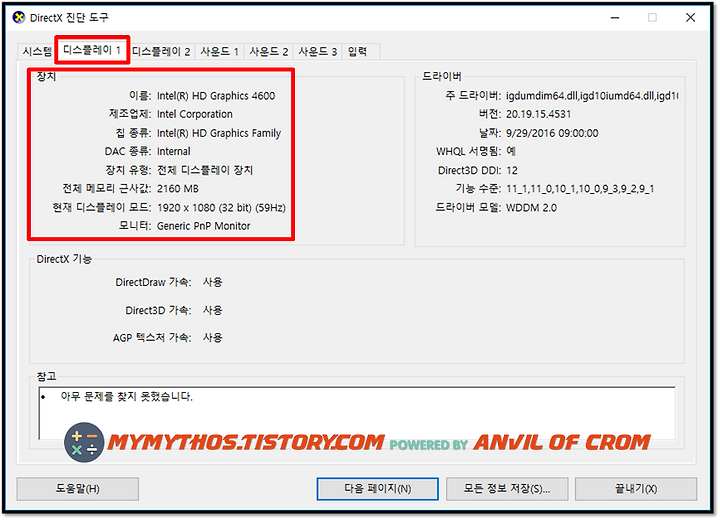Image resolution: width=720 pixels, height=520 pixels.
Task: Click the 다음 페이지(N) button
Action: [x=377, y=489]
